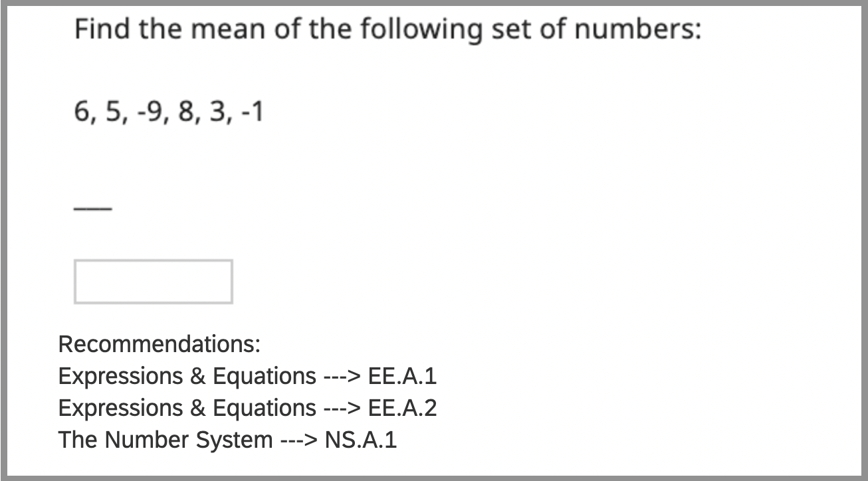Click the number 3 in the set
The height and width of the screenshot is (481, 868).
pyautogui.click(x=216, y=113)
